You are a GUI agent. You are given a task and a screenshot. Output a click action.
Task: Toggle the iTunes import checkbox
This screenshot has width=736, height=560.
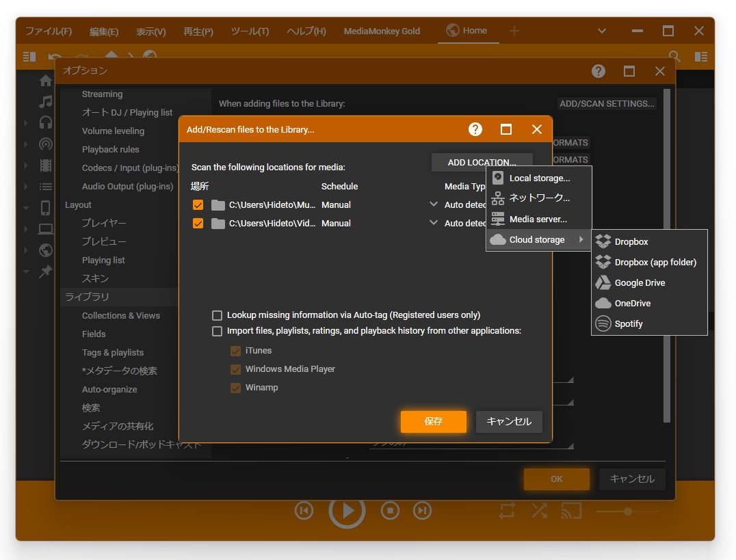click(x=235, y=351)
